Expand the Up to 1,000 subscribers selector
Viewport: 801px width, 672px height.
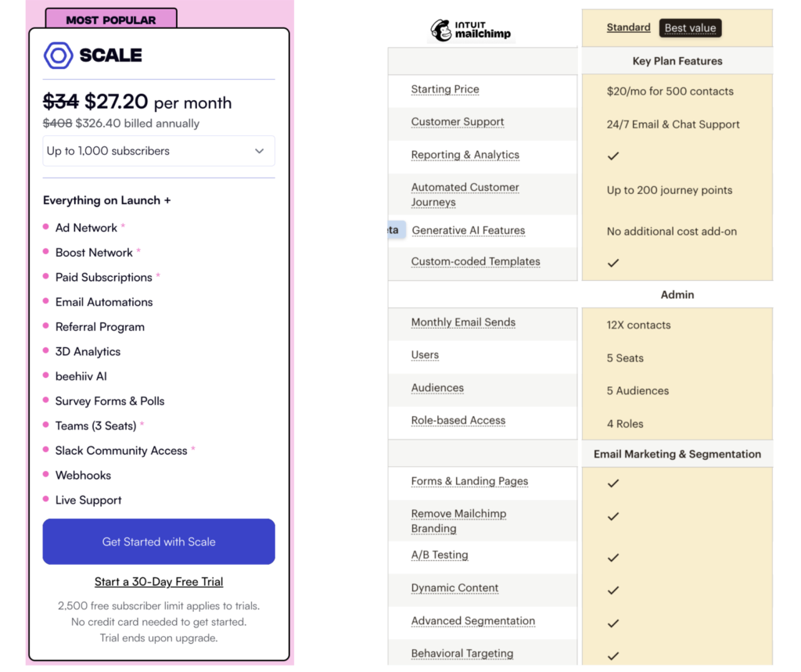tap(159, 150)
